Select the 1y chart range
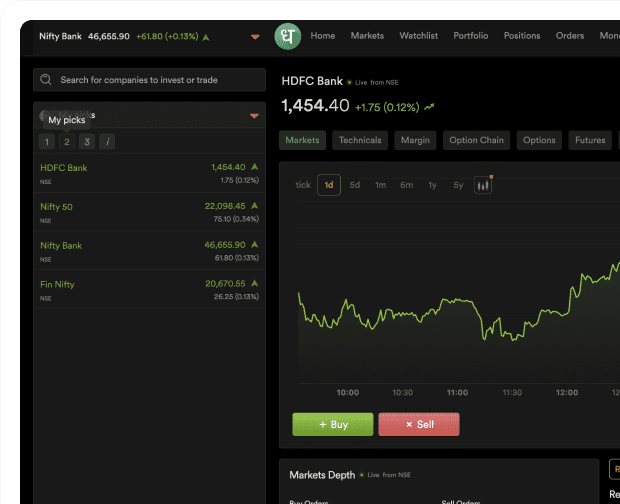Screen dimensions: 620x504 tap(433, 185)
